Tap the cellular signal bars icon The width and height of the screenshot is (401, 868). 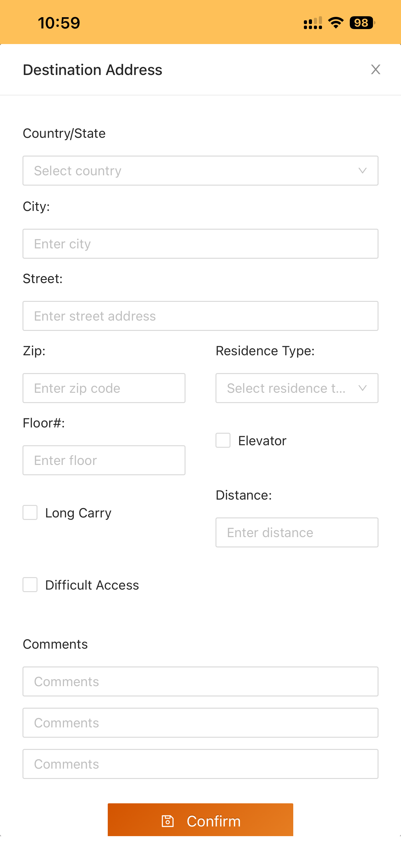click(313, 23)
